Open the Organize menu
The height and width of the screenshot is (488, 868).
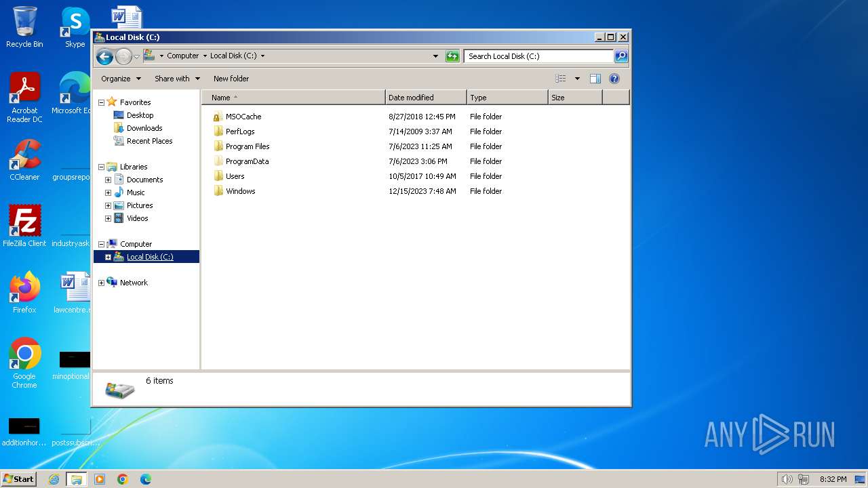point(121,79)
